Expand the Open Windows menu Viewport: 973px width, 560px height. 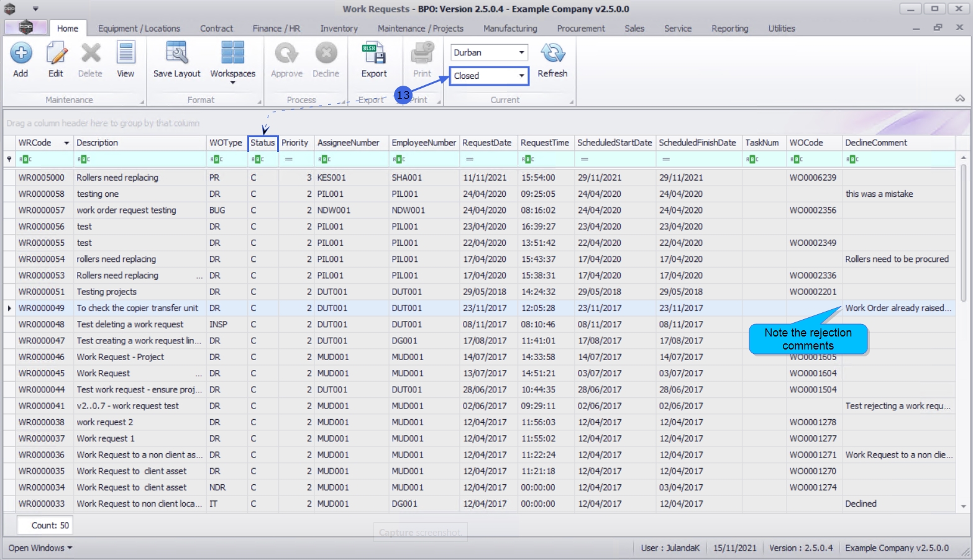coord(40,548)
